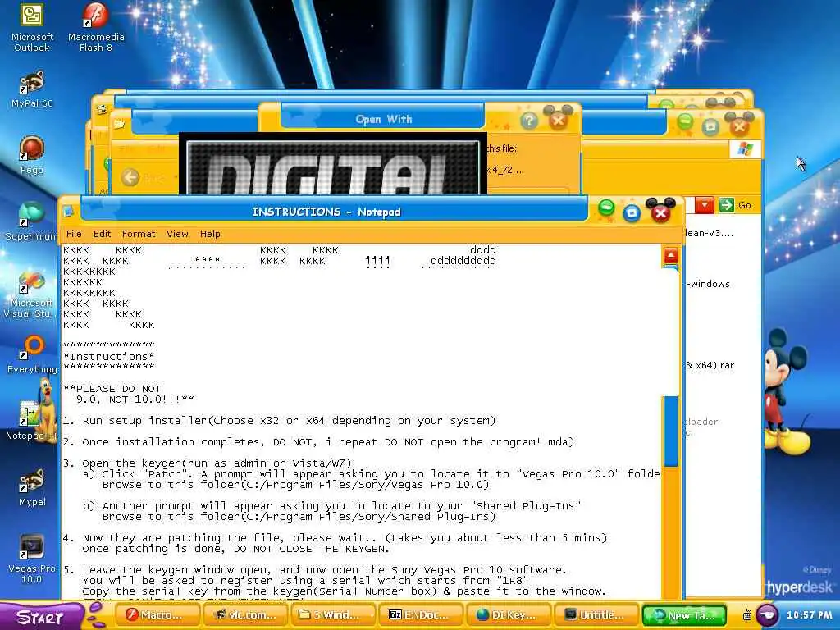
Task: Open the 3 Wind... grouped taskbar button
Action: [333, 615]
